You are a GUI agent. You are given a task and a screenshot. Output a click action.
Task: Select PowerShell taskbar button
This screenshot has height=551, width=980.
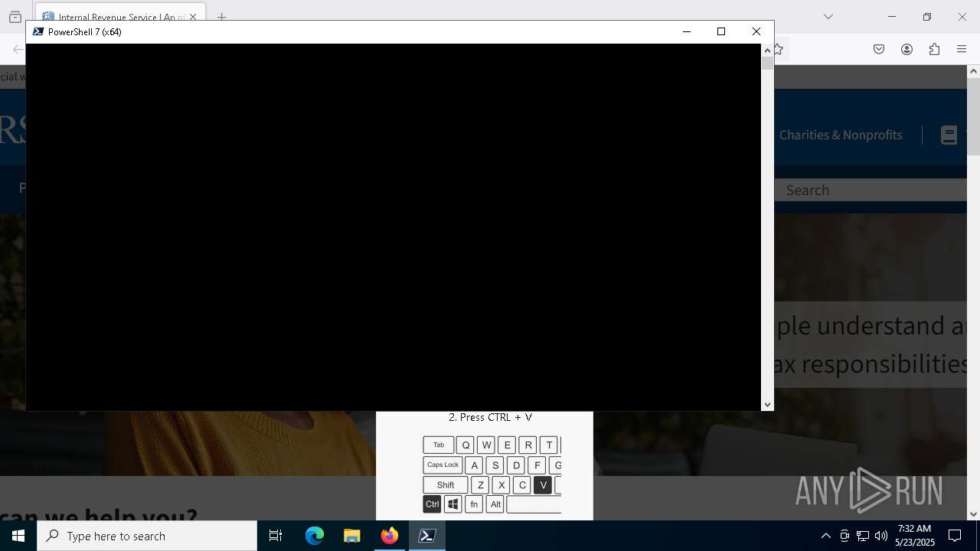tap(427, 536)
